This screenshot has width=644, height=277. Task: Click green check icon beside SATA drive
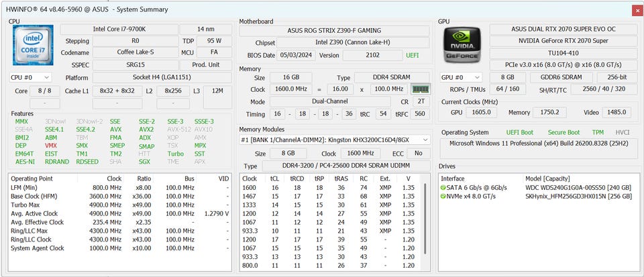pos(443,188)
